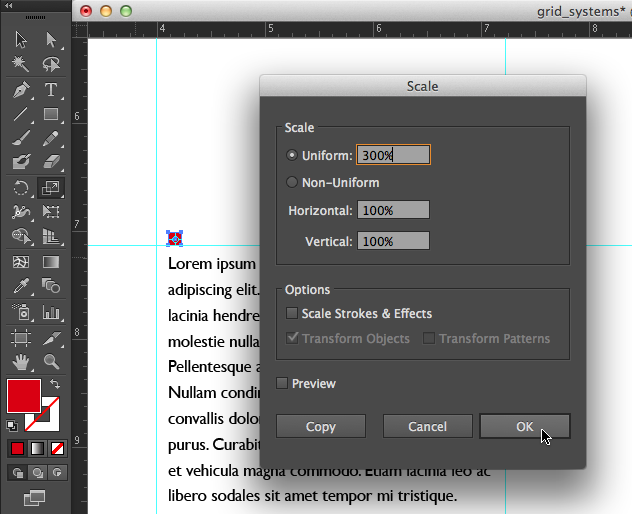The height and width of the screenshot is (514, 632).
Task: Enable Scale Strokes & Effects checkbox
Action: [292, 314]
